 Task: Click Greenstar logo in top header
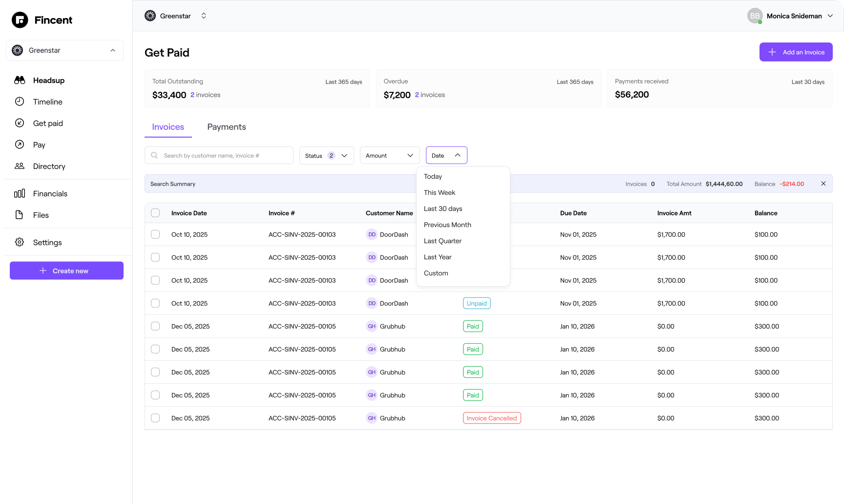click(x=150, y=16)
